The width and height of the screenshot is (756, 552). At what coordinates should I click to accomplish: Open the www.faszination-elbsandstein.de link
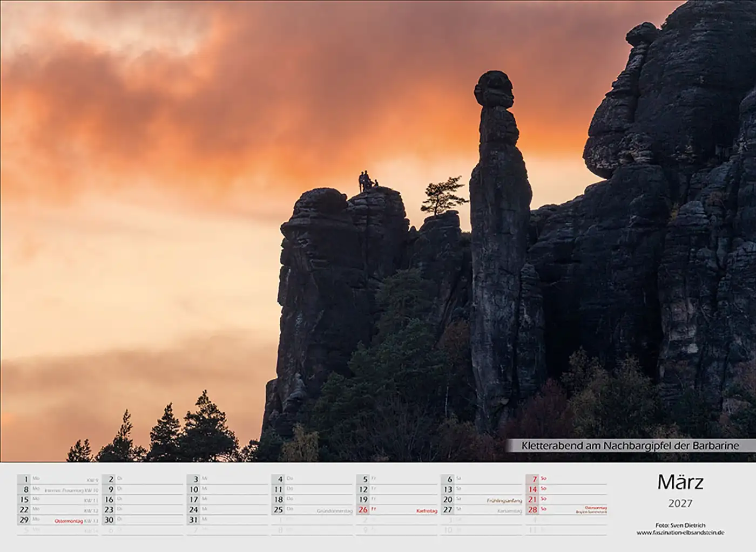coord(680,533)
